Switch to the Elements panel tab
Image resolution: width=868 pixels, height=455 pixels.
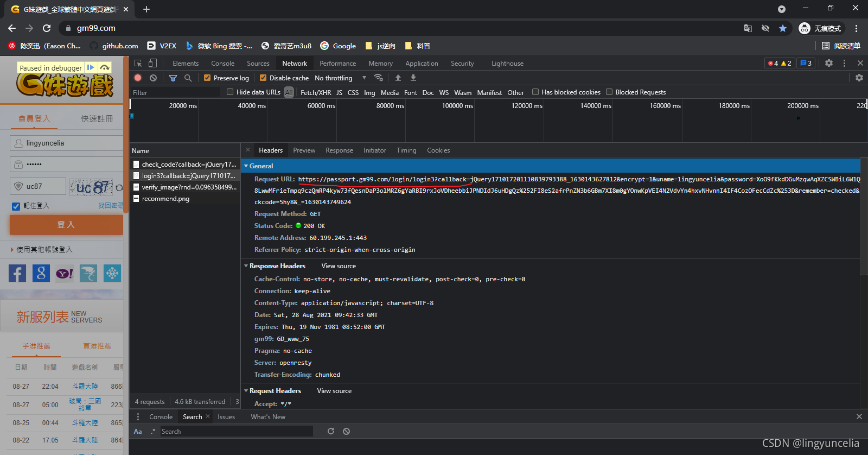(186, 63)
